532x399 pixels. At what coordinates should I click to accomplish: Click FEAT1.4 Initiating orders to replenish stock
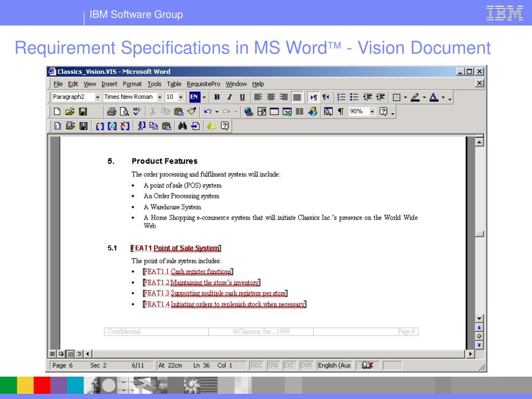click(224, 304)
